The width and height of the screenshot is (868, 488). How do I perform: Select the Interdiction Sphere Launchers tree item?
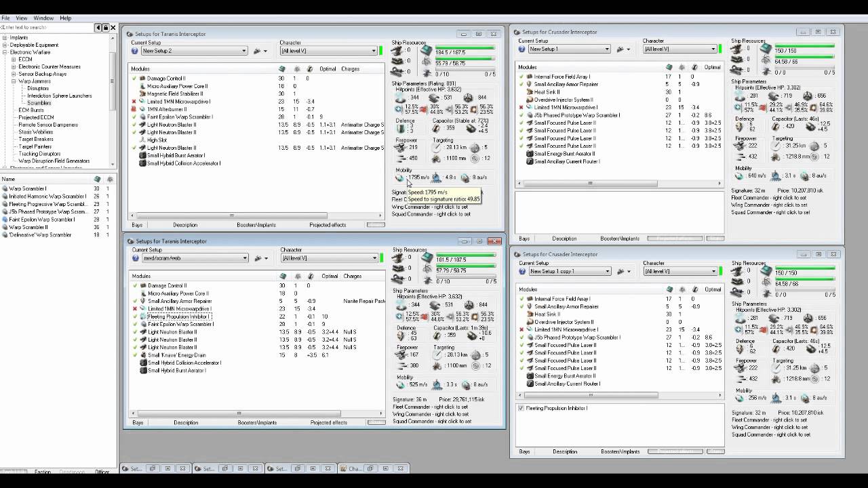pyautogui.click(x=60, y=96)
